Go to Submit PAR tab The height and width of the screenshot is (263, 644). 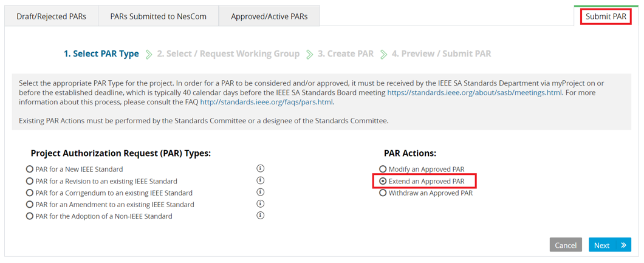click(x=606, y=17)
